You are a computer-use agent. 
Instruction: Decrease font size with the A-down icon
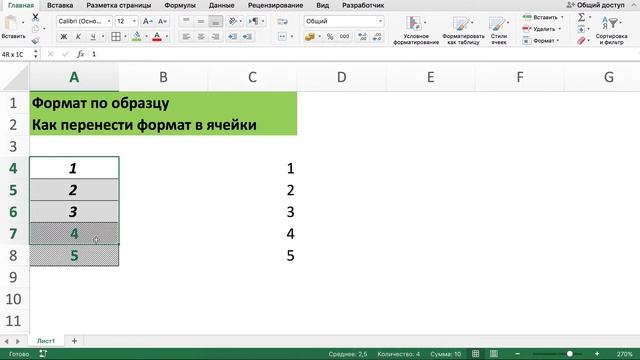(x=162, y=21)
